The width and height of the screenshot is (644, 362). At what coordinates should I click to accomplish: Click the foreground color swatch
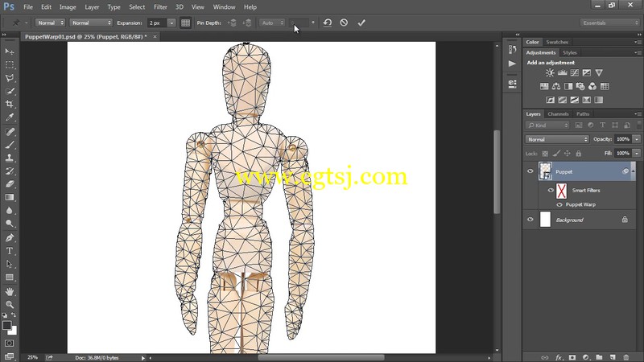pyautogui.click(x=6, y=326)
